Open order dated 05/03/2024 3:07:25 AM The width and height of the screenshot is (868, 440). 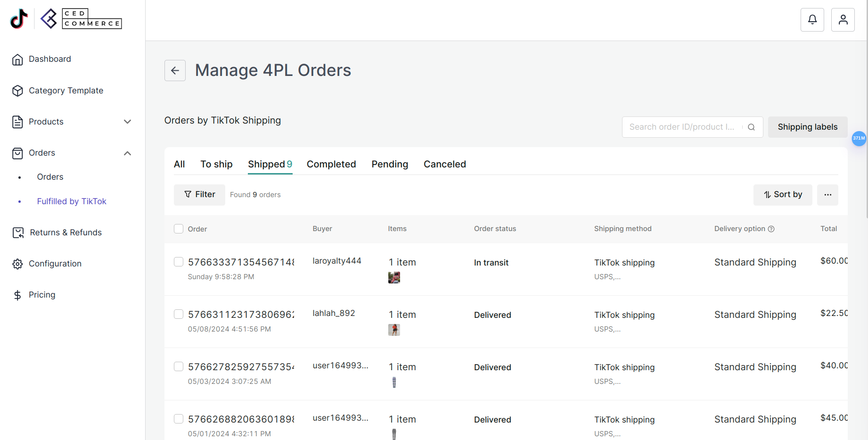click(241, 367)
